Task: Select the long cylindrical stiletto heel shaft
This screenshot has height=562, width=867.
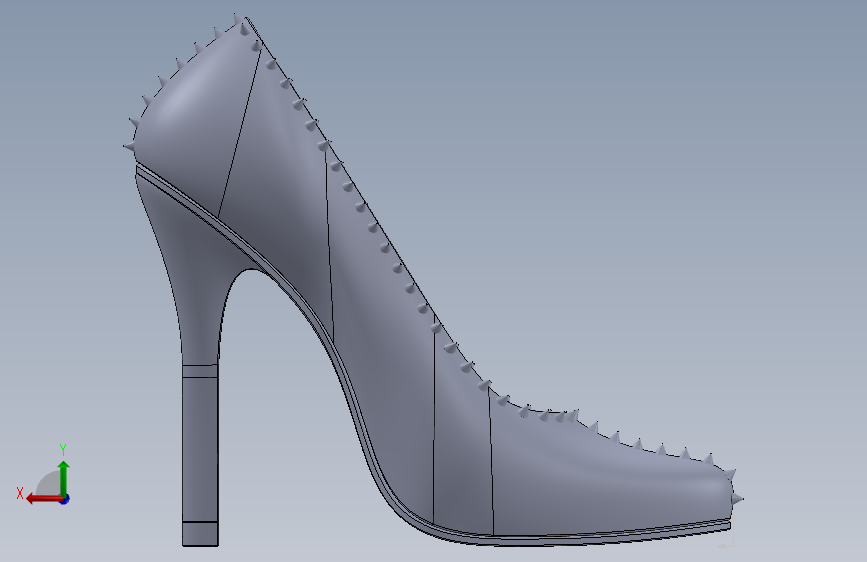Action: [200, 449]
